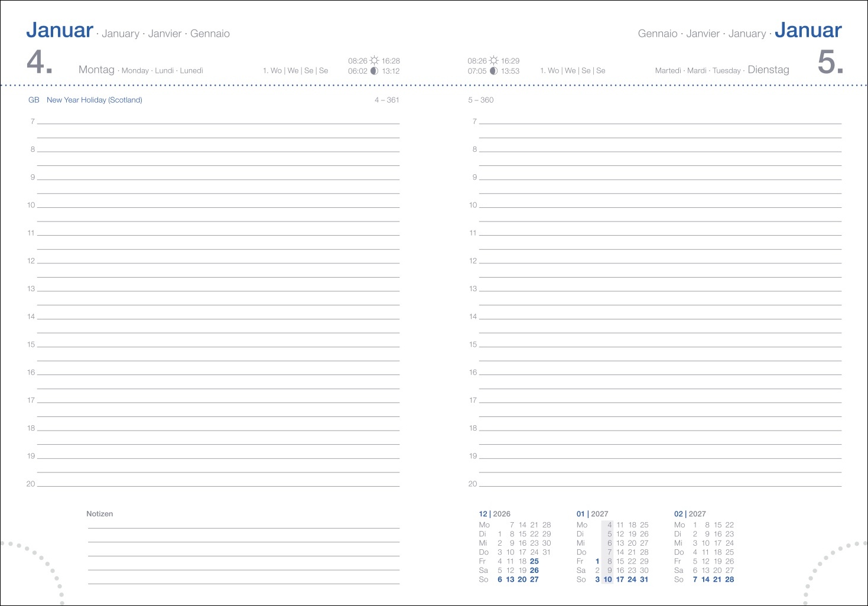Select the 02 | 2027 mini calendar header
868x606 pixels.
click(690, 514)
